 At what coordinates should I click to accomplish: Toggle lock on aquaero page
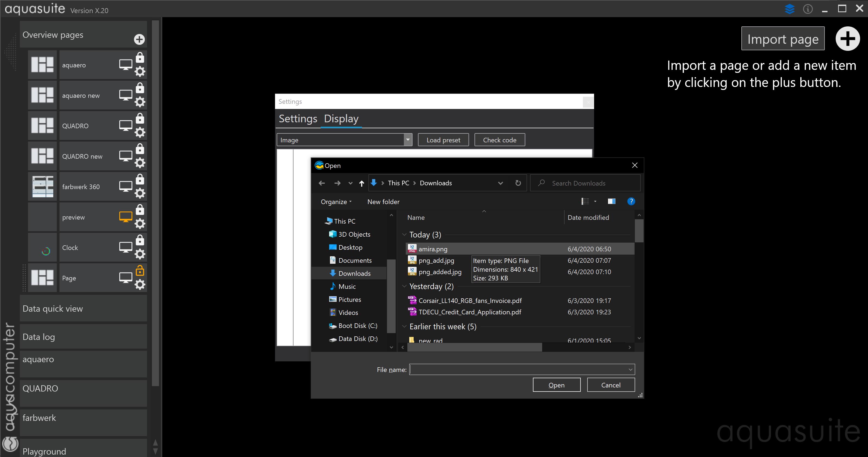[140, 58]
